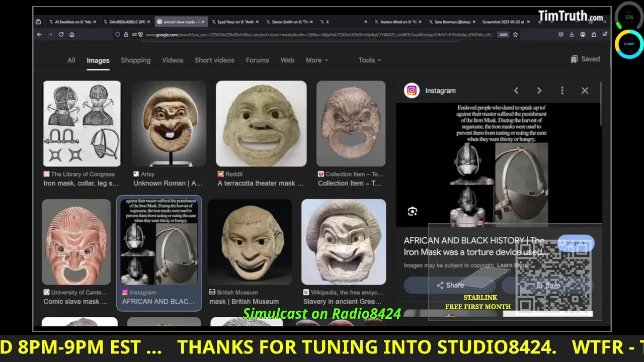Screen dimensions: 644x362
Task: Select the Images search tab
Action: pos(98,60)
